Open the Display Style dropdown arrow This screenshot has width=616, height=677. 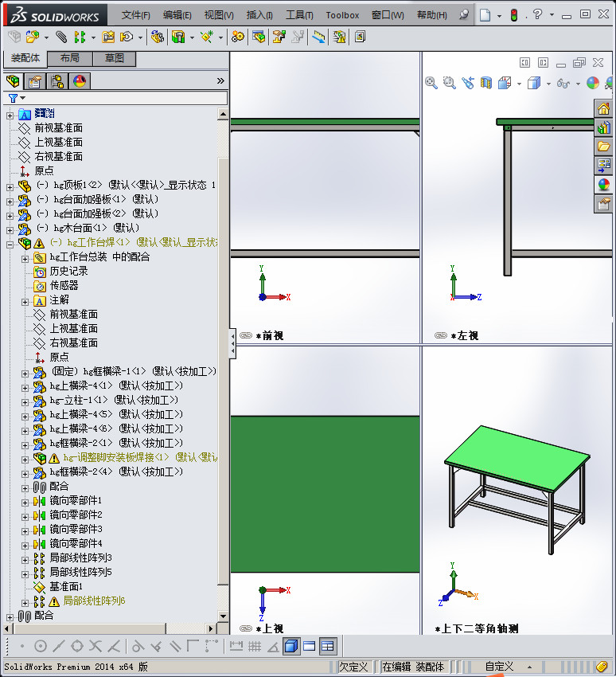coord(548,84)
